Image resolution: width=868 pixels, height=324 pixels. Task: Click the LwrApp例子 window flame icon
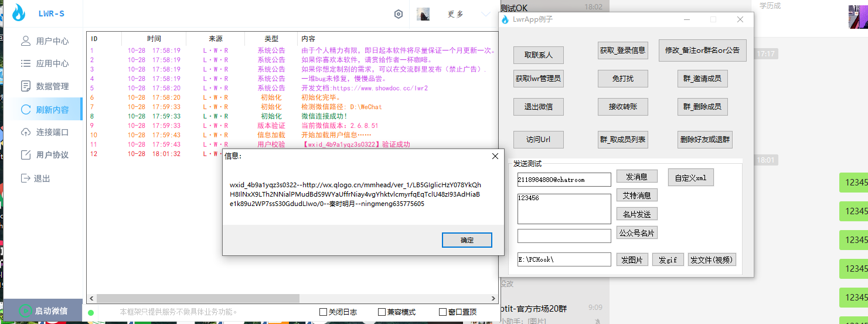coord(505,19)
